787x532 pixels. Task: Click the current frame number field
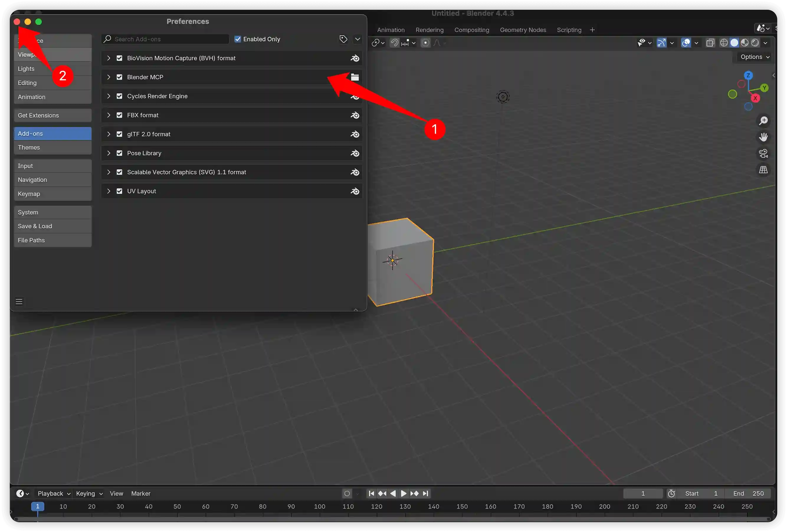[643, 493]
